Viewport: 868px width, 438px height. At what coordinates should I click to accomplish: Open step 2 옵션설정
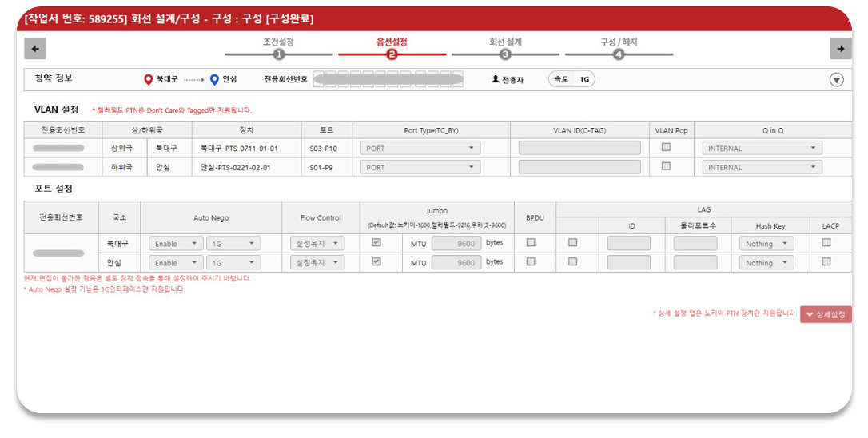[x=392, y=48]
